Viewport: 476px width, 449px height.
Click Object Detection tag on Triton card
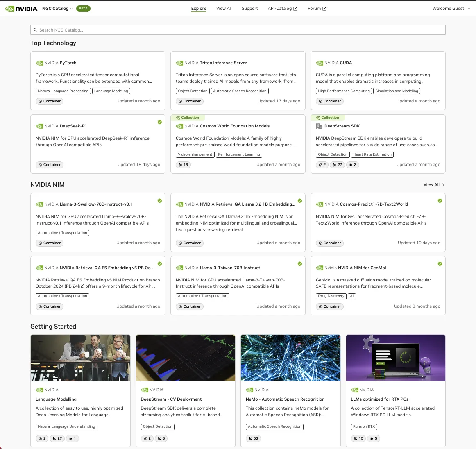tap(193, 91)
